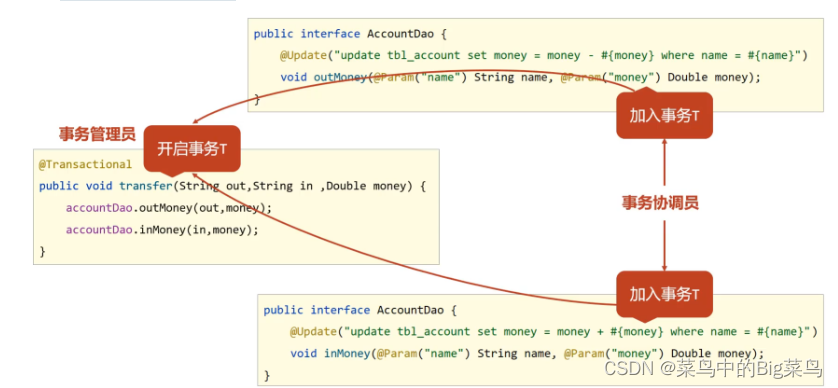Click the accountDao.inMoney(in,money); call line
Image resolution: width=838 pixels, height=388 pixels.
162,230
